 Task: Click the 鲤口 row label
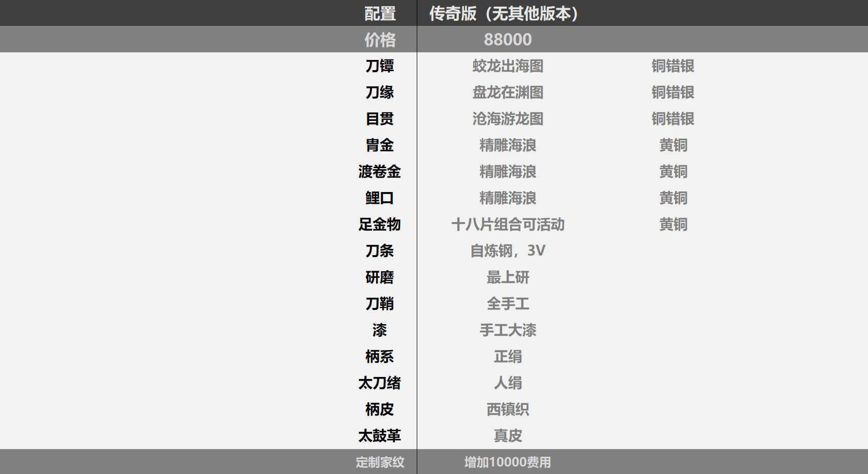click(x=380, y=198)
